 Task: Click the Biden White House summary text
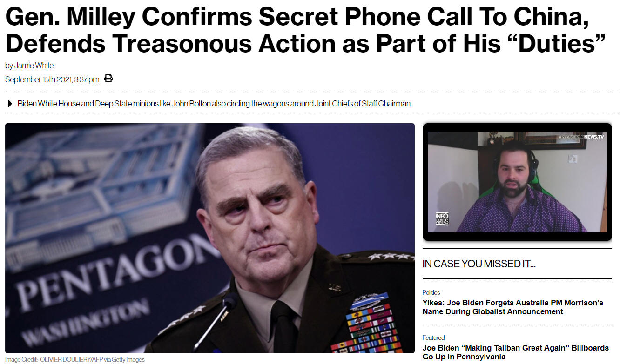click(x=215, y=104)
